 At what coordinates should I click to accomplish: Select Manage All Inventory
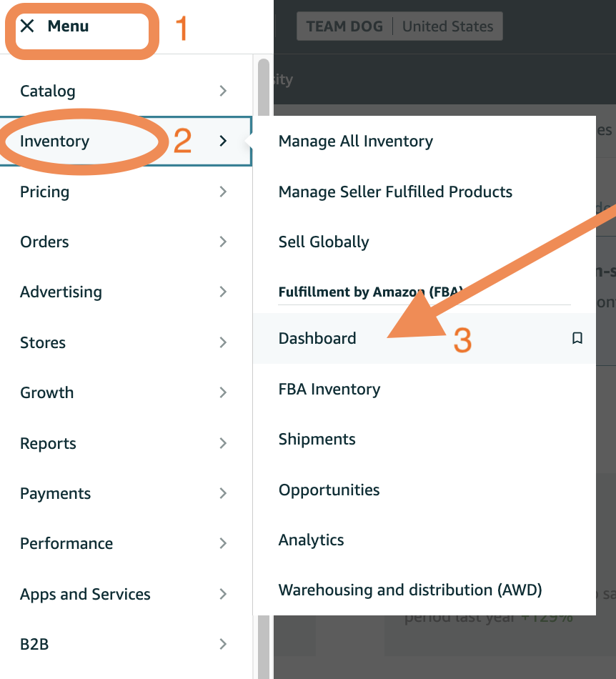[x=355, y=142]
